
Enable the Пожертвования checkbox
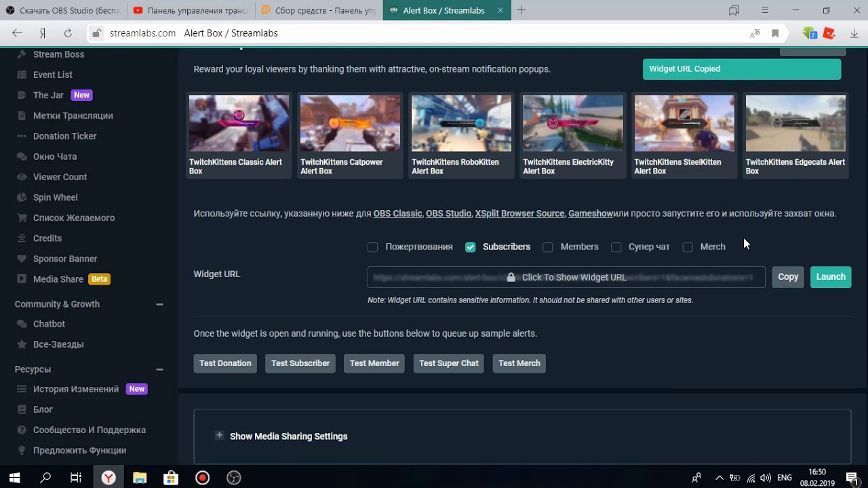372,247
